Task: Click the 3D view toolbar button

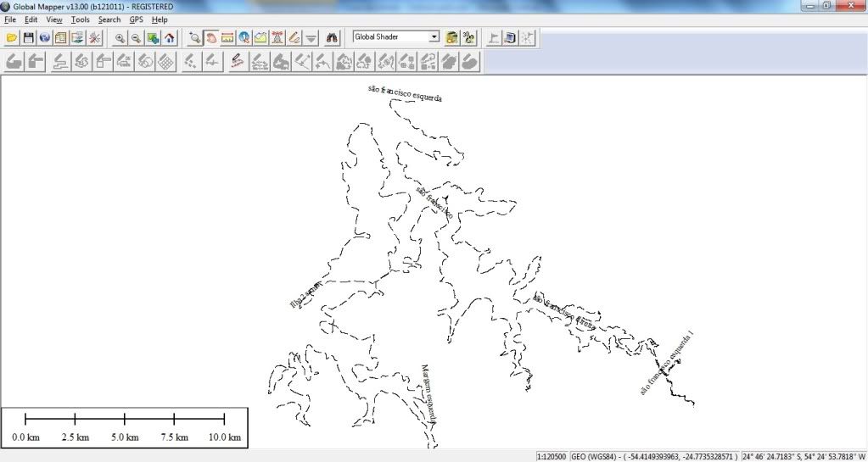Action: [468, 37]
